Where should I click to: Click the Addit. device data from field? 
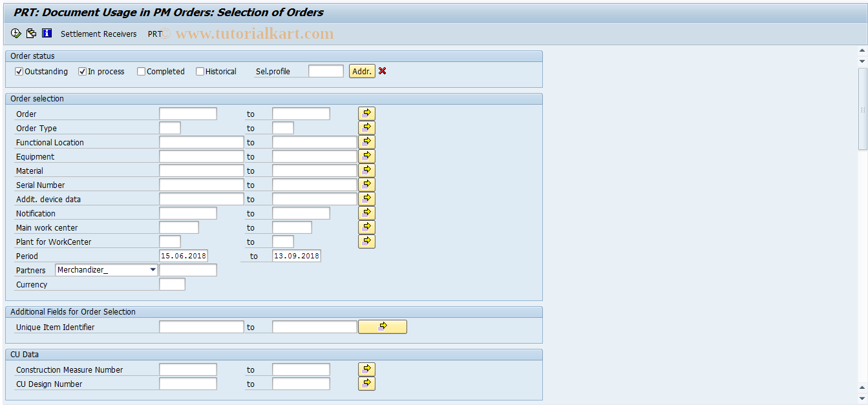[202, 199]
